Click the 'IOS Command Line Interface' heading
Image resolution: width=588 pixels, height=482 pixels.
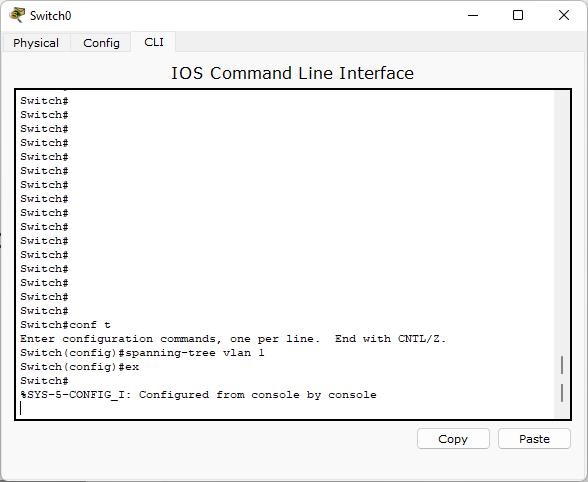(x=292, y=73)
